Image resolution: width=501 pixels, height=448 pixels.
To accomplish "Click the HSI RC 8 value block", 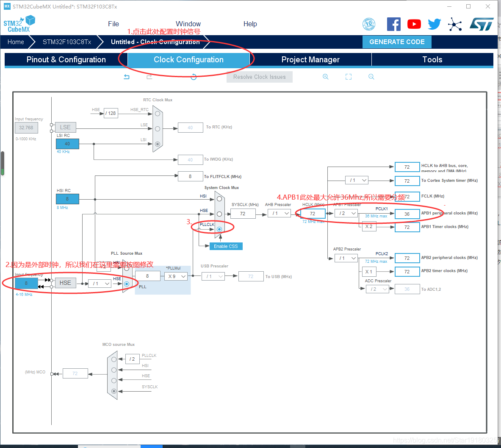I will coord(67,199).
